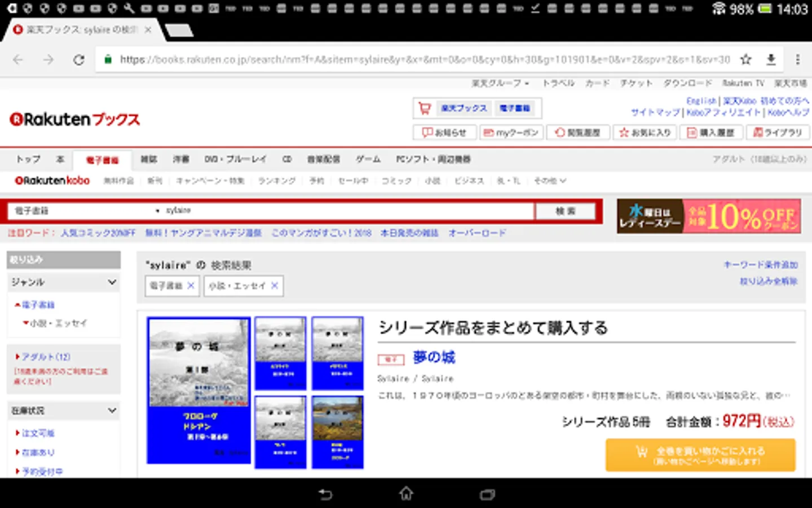Filter by 注文可能 availability
Image resolution: width=812 pixels, height=508 pixels.
tap(38, 433)
